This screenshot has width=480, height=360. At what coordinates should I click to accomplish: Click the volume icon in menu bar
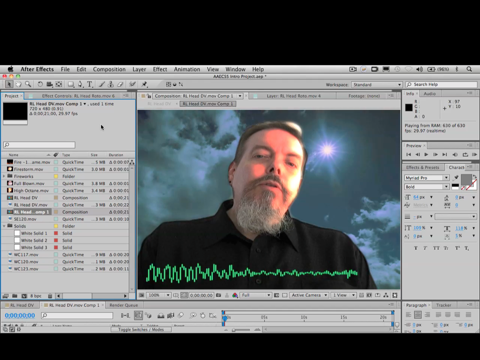419,69
